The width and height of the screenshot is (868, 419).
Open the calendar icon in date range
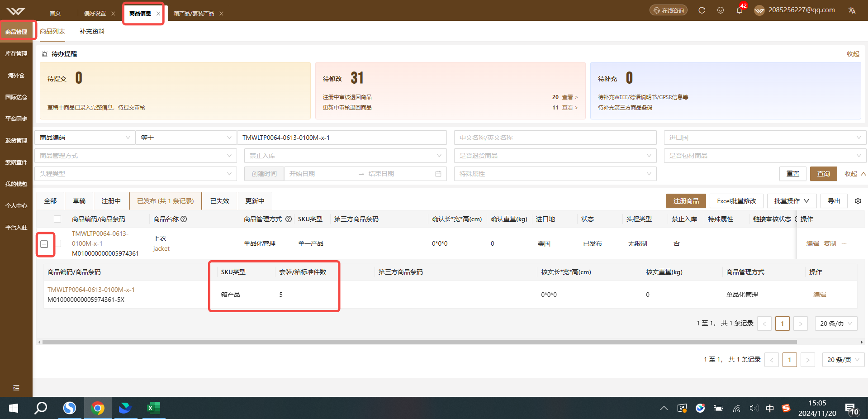(x=438, y=174)
